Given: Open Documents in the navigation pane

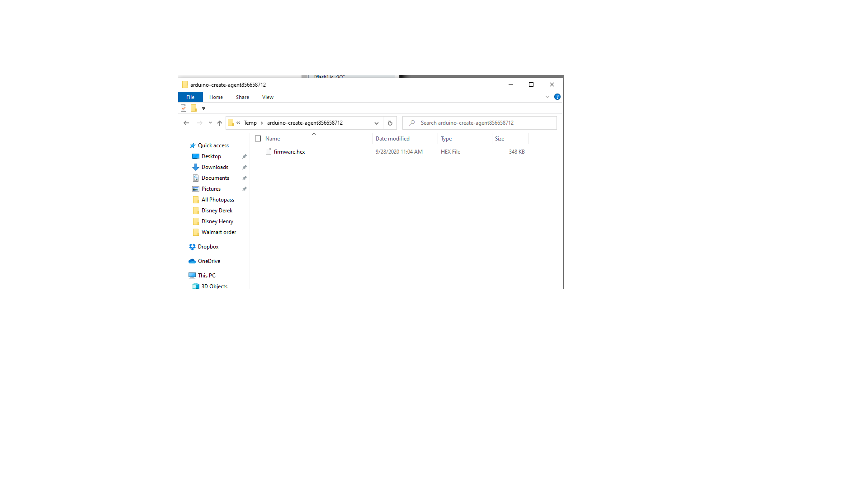Looking at the screenshot, I should [x=215, y=178].
